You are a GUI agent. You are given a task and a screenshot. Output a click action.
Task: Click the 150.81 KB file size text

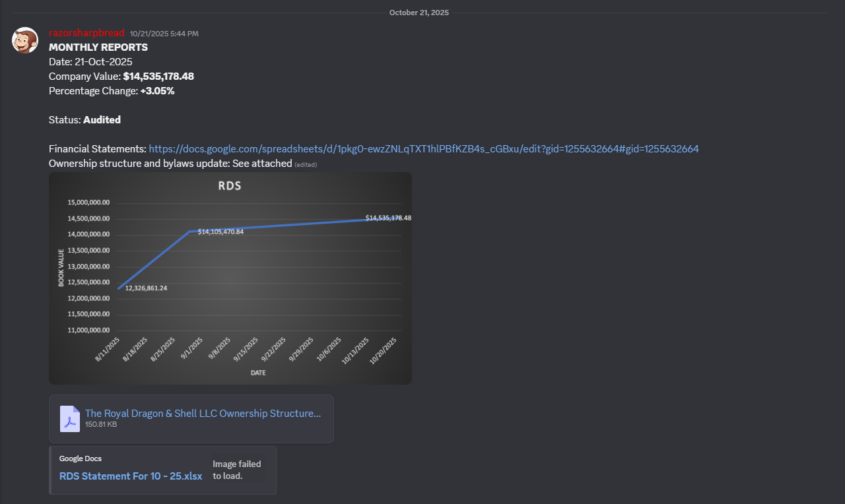coord(101,425)
